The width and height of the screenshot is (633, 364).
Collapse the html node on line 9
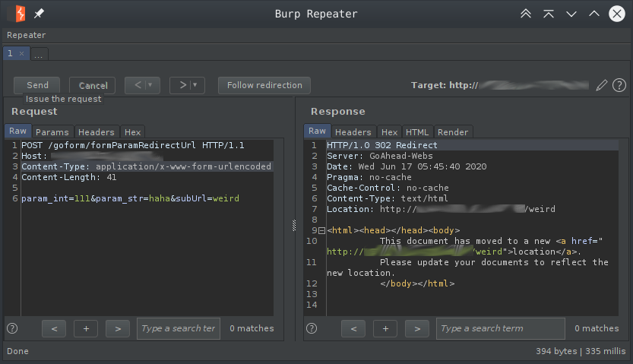[x=321, y=230]
